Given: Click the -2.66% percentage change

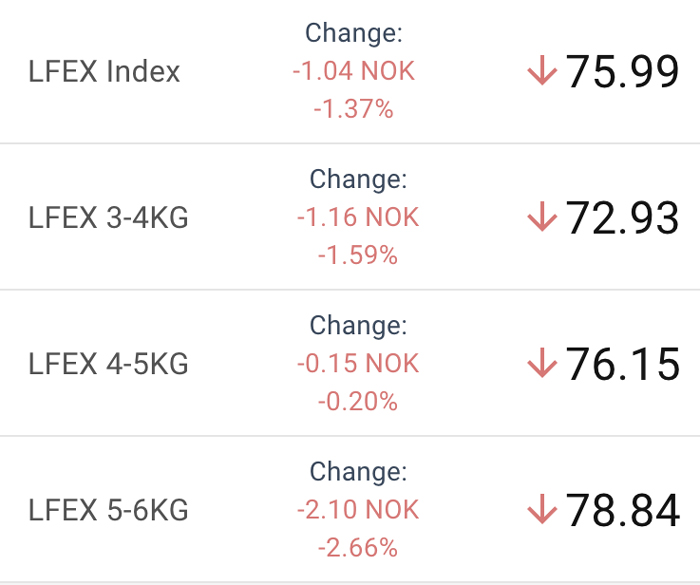Looking at the screenshot, I should (x=358, y=547).
